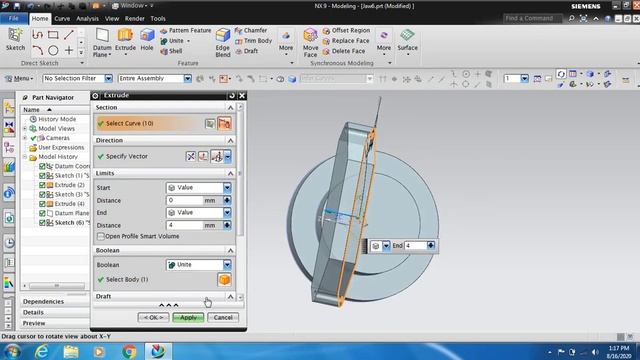Open the Surface tool
Screen dimensions: 640x360
click(407, 41)
